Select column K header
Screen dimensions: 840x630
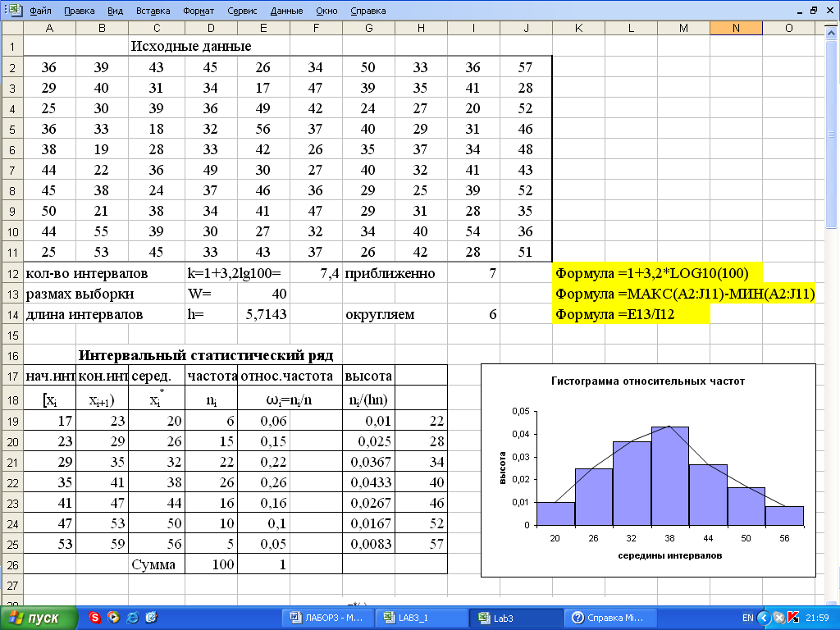click(x=578, y=28)
